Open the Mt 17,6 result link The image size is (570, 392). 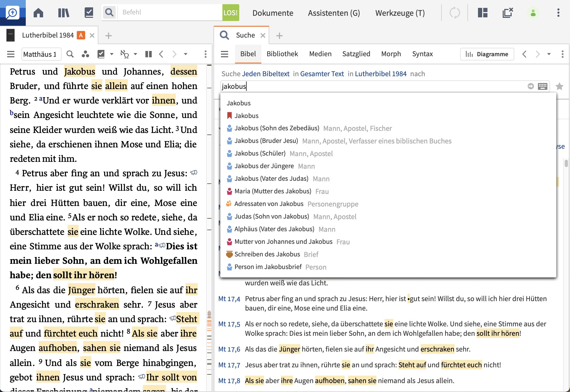click(x=229, y=349)
